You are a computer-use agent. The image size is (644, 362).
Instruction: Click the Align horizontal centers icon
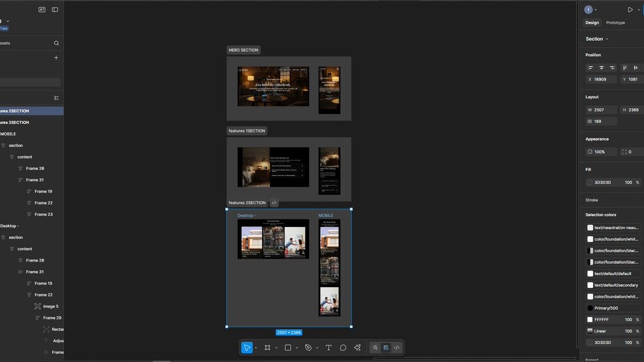tap(601, 68)
